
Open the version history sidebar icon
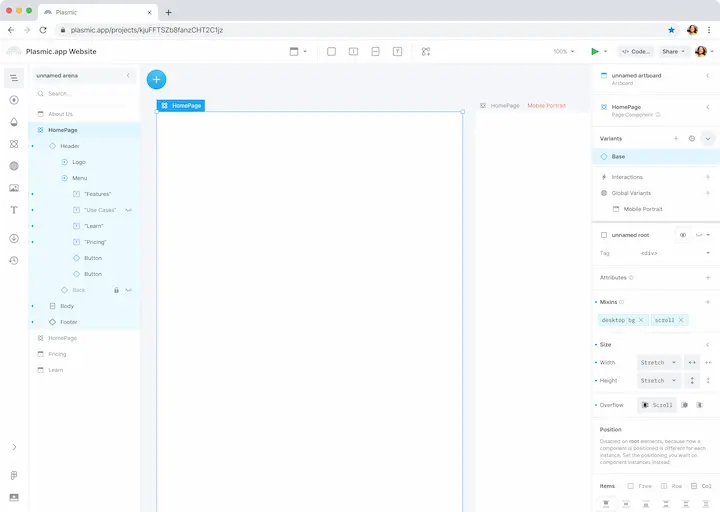(14, 261)
